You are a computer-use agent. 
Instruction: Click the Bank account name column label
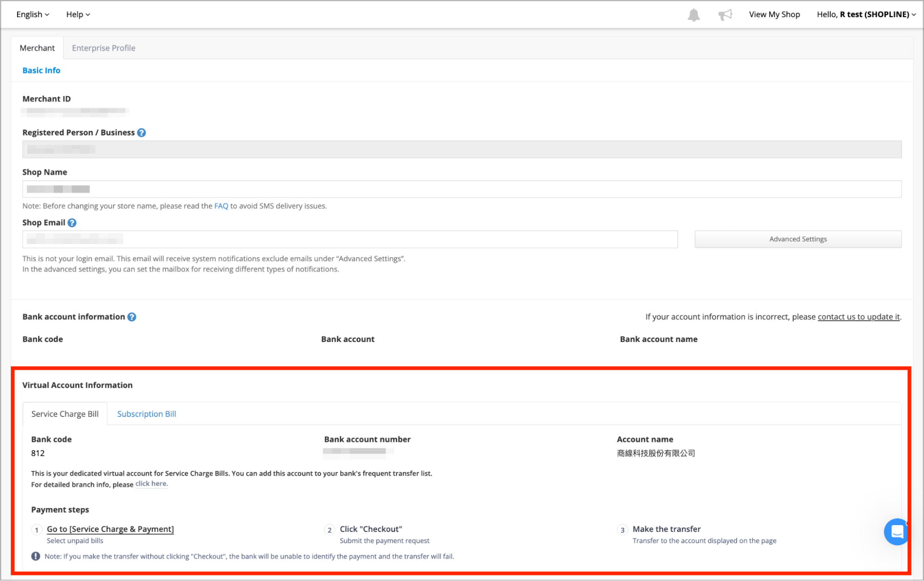[659, 339]
